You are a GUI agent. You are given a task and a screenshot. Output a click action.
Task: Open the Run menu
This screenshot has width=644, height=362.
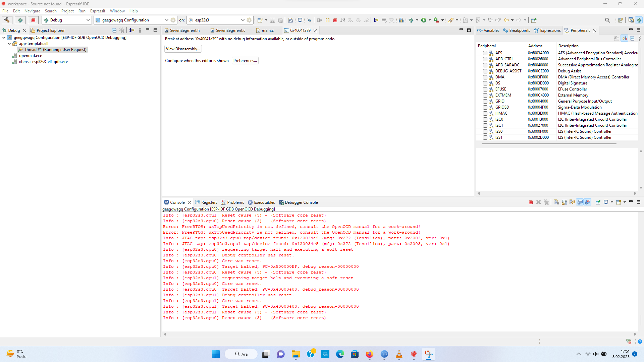(x=82, y=11)
